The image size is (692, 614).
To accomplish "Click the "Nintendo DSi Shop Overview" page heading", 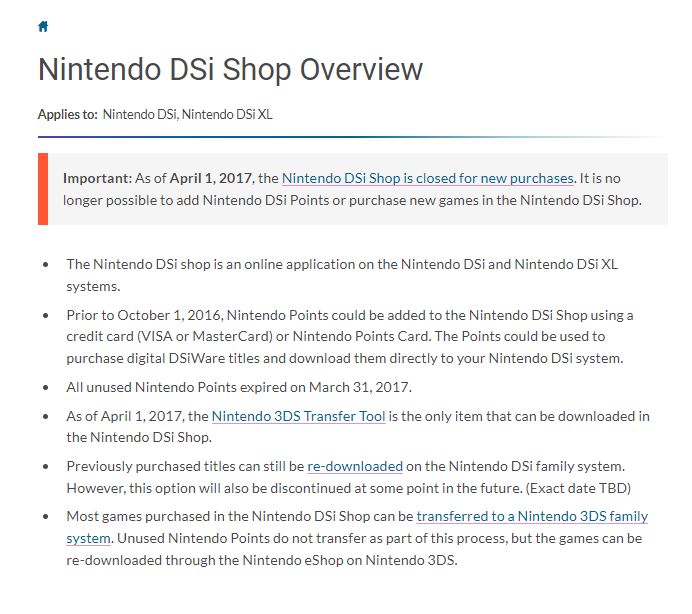I will tap(230, 70).
